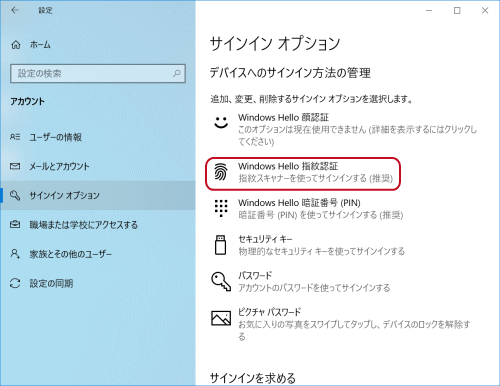This screenshot has height=386, width=500.
Task: Click the password key icon
Action: (x=221, y=282)
